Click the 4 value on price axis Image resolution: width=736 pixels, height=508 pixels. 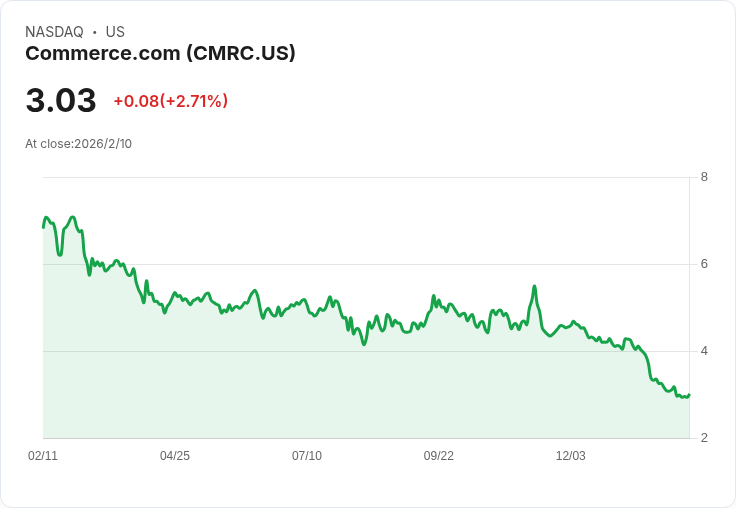click(x=704, y=351)
